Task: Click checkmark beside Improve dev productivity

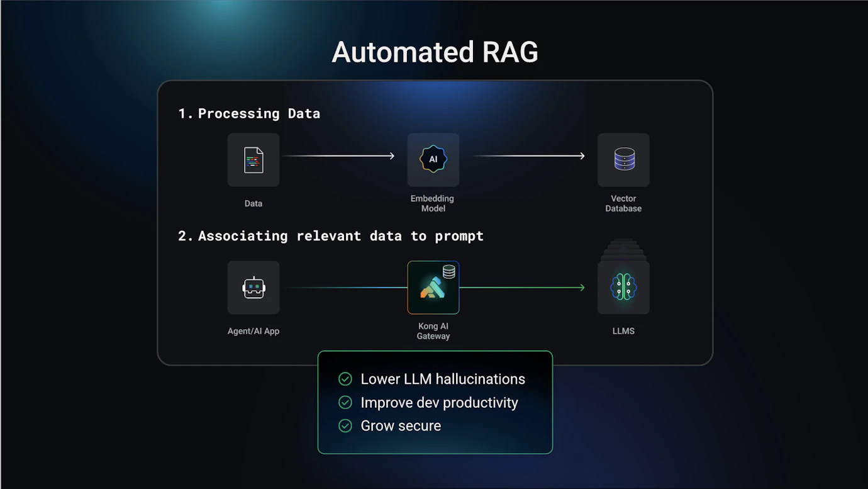Action: pyautogui.click(x=345, y=403)
